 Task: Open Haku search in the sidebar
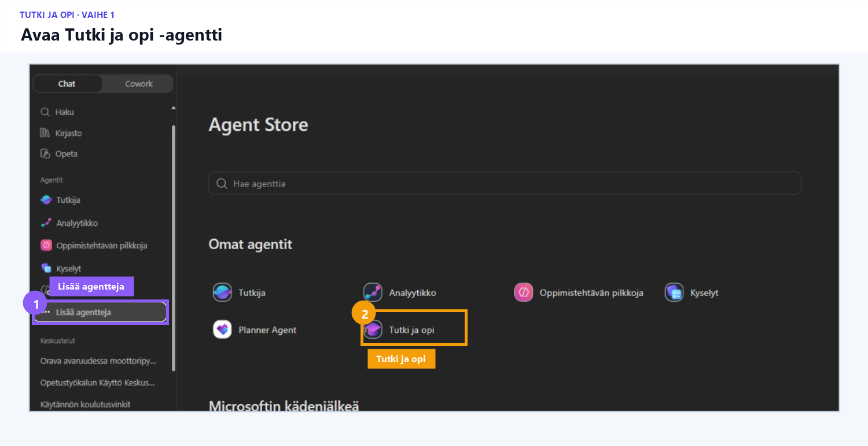coord(57,112)
